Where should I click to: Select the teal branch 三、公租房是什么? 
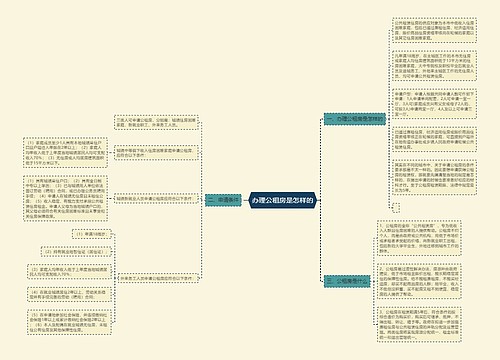coord(347,281)
